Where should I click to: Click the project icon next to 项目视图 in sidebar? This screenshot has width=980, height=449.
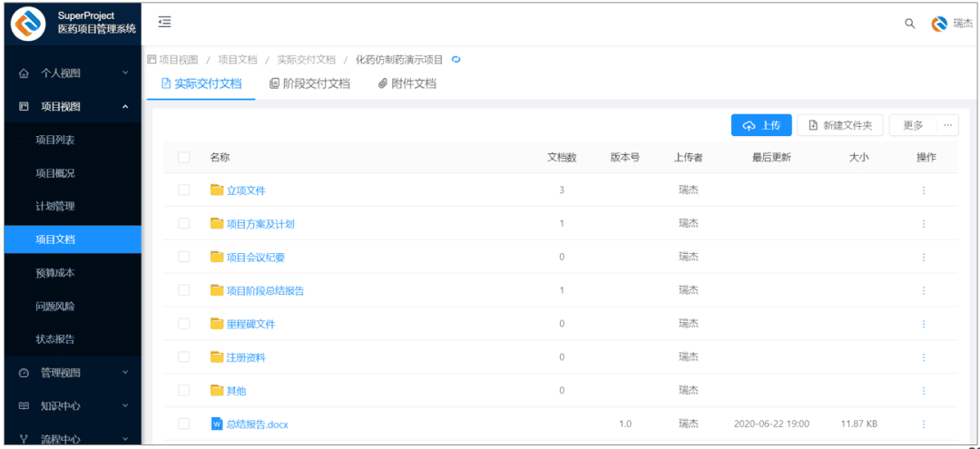(x=24, y=107)
